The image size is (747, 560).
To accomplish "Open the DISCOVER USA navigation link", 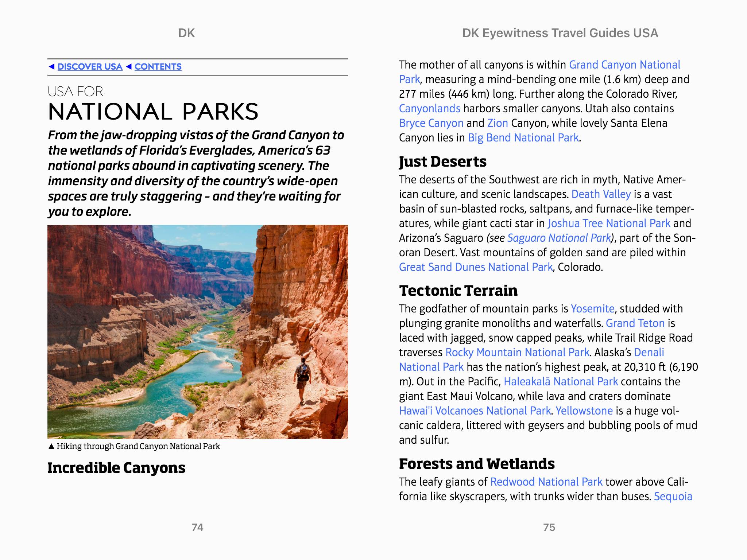I will (x=90, y=67).
